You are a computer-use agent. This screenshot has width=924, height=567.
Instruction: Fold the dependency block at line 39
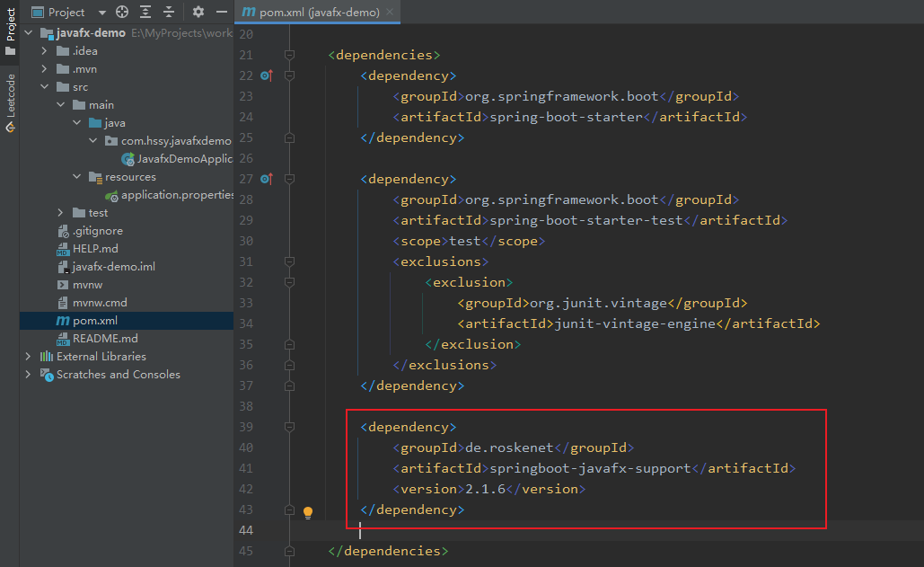(289, 427)
